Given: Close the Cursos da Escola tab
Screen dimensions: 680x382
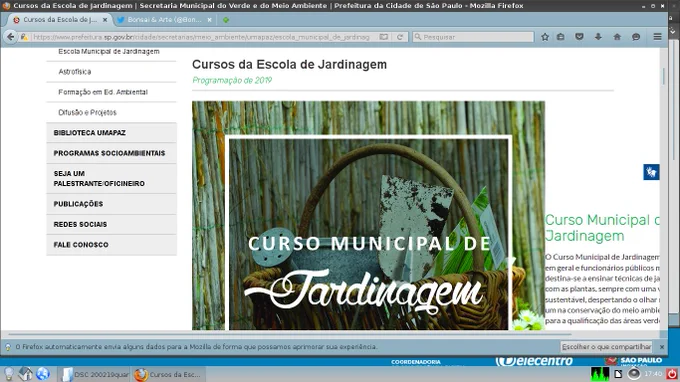Looking at the screenshot, I should (105, 20).
